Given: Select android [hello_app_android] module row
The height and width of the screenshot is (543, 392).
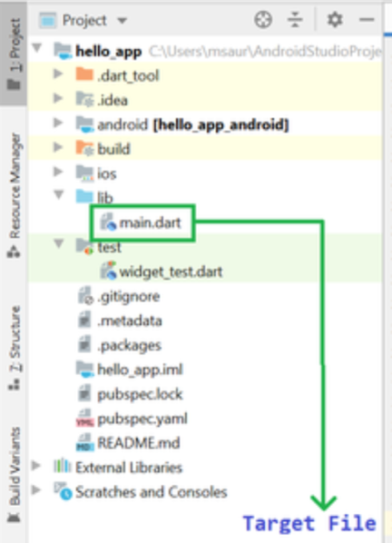Looking at the screenshot, I should click(x=193, y=124).
